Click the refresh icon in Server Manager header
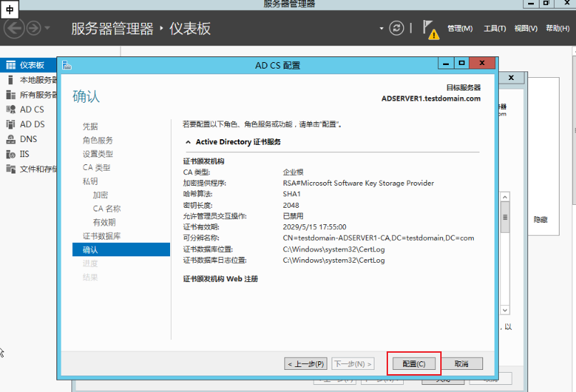Screen dimensions: 576x392 (x=397, y=29)
